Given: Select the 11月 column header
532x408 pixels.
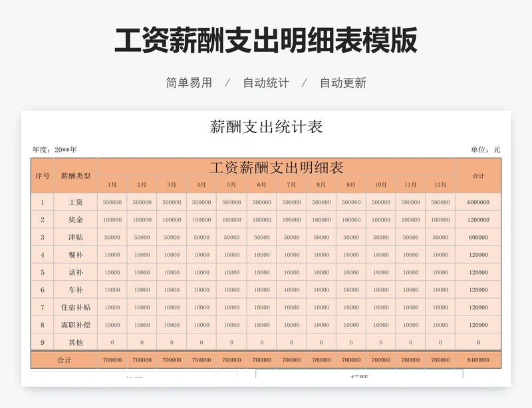Looking at the screenshot, I should pyautogui.click(x=410, y=184).
